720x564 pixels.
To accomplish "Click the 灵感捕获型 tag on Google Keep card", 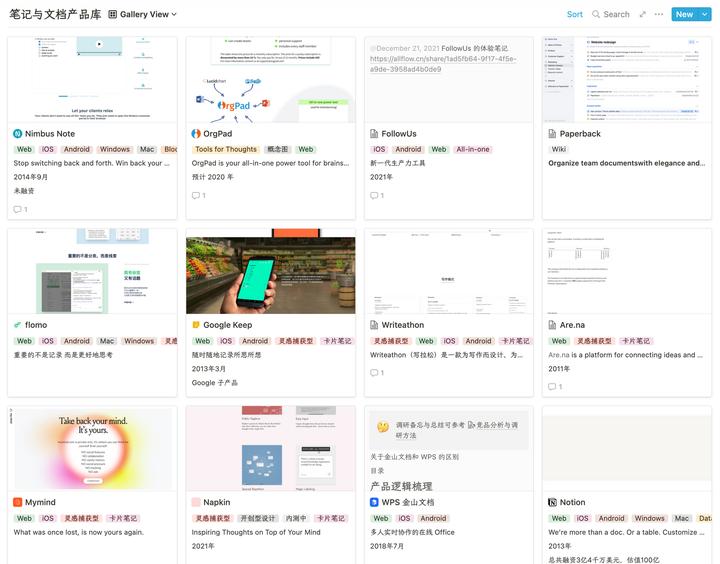I will [296, 341].
